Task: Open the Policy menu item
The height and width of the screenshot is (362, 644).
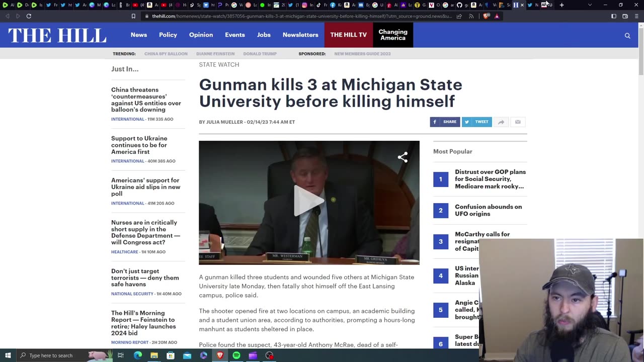Action: pyautogui.click(x=168, y=35)
